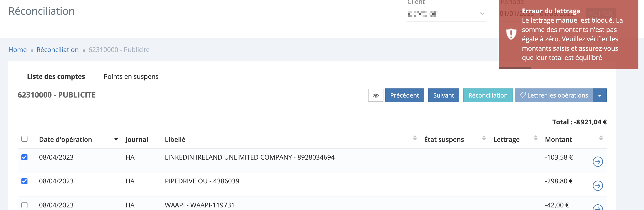Dismiss the Erreur du lettrage toast
This screenshot has height=210, width=644.
[x=568, y=34]
